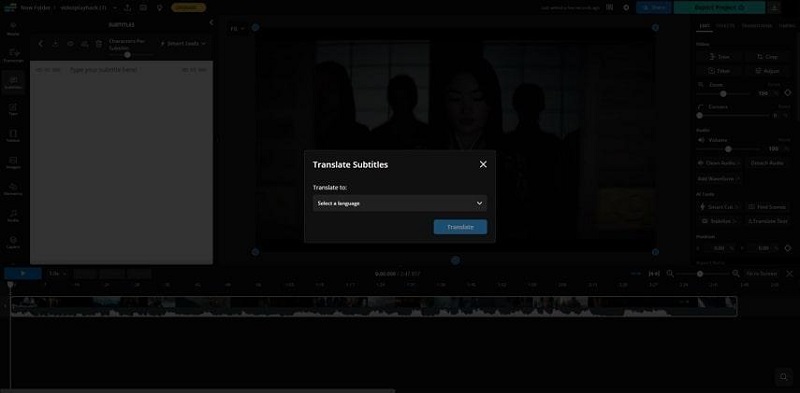Image resolution: width=800 pixels, height=393 pixels.
Task: Click the Fit to Screen button
Action: click(761, 274)
